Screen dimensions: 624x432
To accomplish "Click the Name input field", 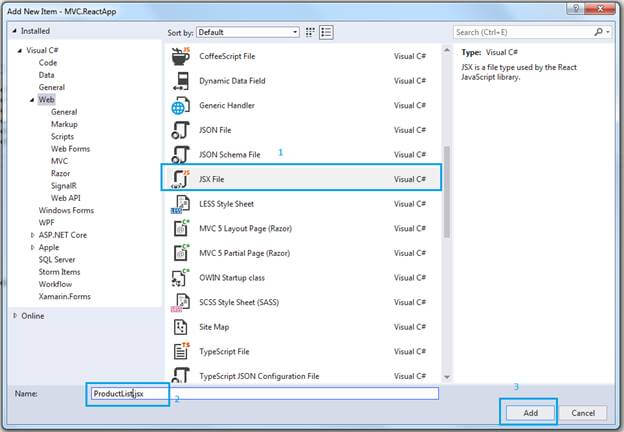I will coord(265,394).
